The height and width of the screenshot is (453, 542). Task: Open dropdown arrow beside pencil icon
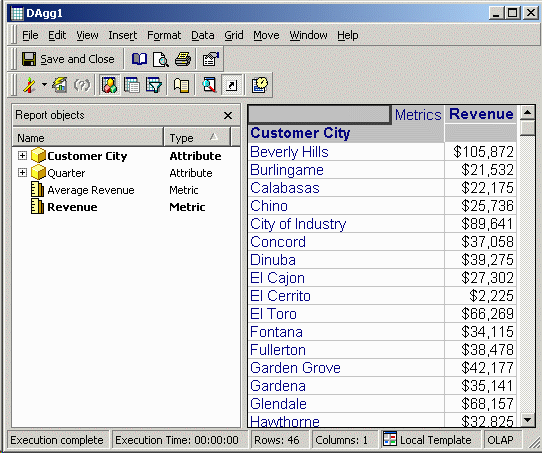tap(44, 84)
